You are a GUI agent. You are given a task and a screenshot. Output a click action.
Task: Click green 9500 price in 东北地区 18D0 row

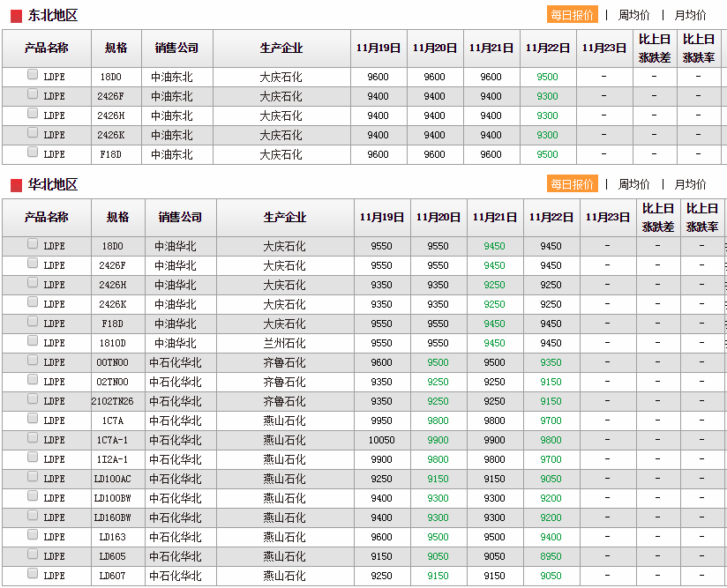pyautogui.click(x=548, y=77)
